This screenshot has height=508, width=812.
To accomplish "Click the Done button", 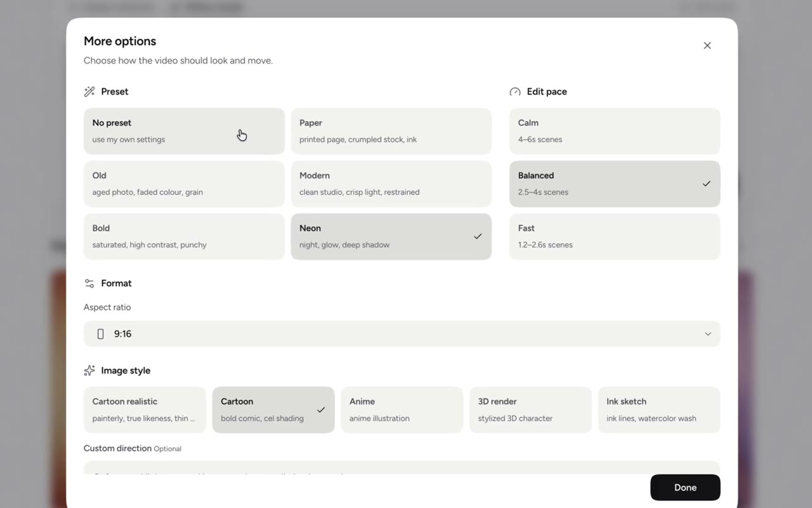I will coord(685,488).
